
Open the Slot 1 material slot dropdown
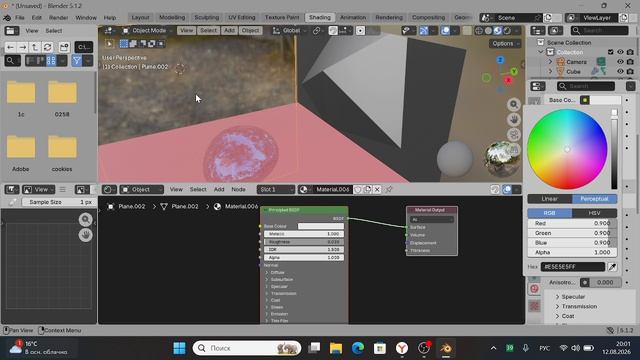click(x=276, y=189)
